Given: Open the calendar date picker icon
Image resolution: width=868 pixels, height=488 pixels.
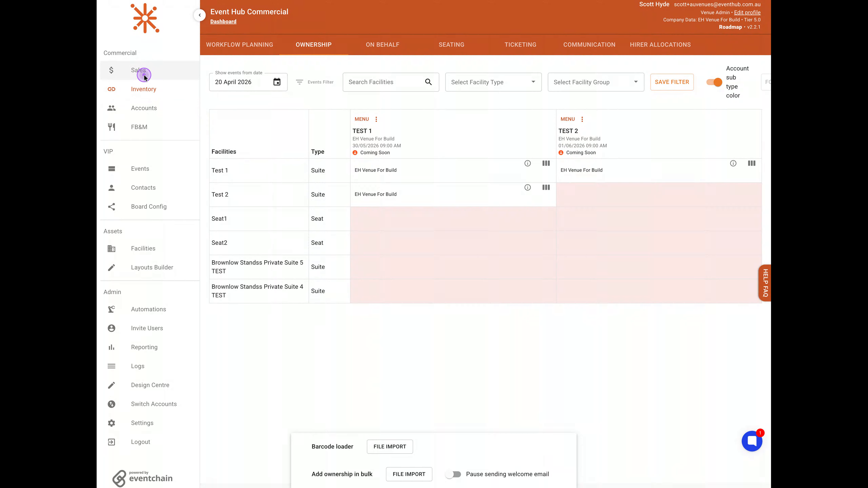Looking at the screenshot, I should point(277,82).
